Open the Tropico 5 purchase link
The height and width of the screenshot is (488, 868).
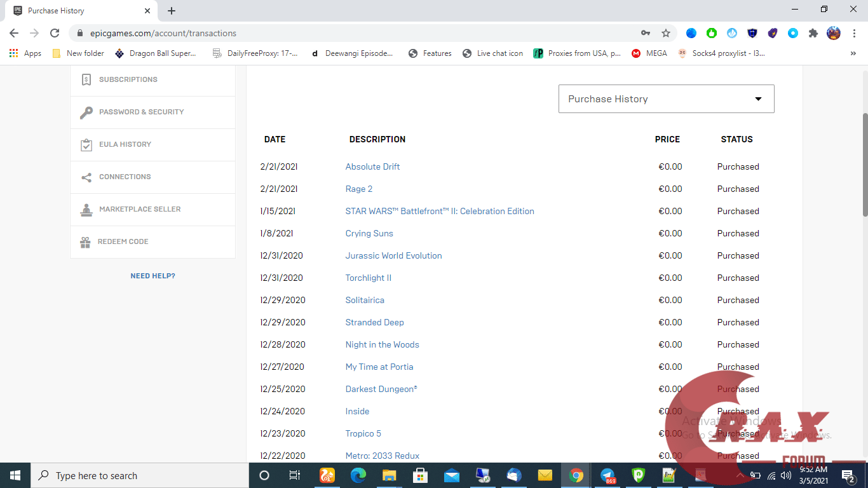coord(363,433)
